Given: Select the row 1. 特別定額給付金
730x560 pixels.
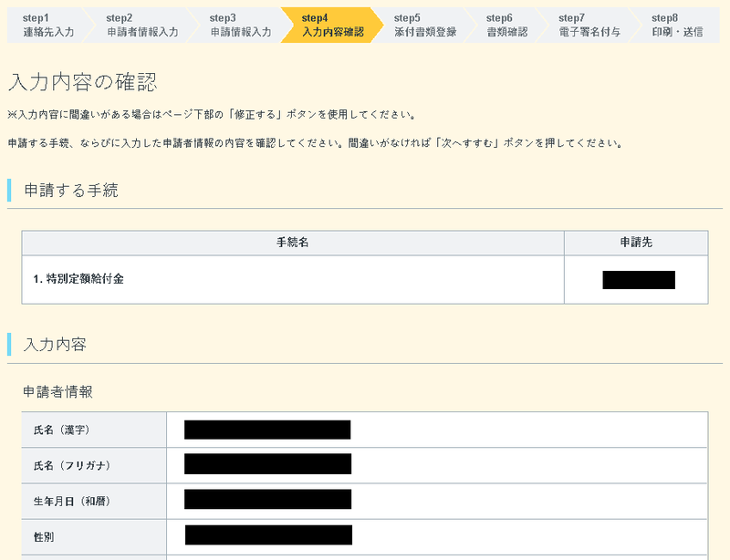Looking at the screenshot, I should (x=365, y=279).
